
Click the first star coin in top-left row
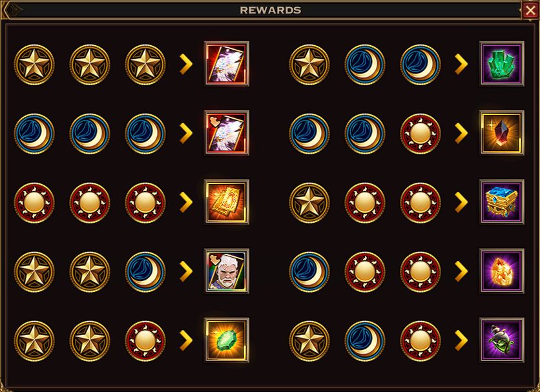[34, 65]
